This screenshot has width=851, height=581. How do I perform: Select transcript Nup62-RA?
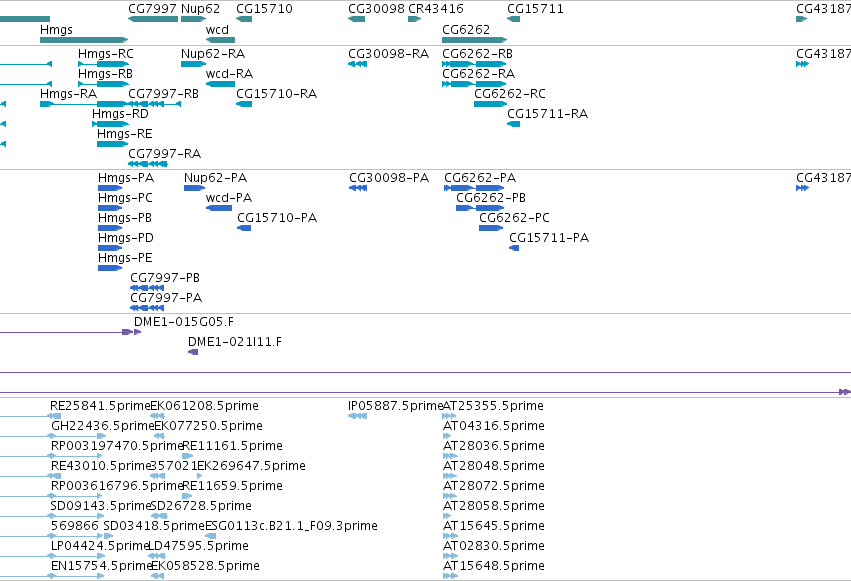(193, 64)
